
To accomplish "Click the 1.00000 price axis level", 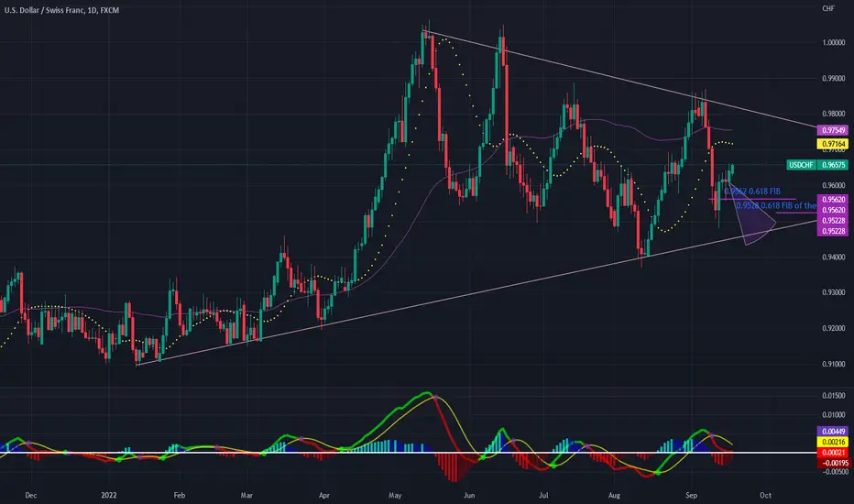I will click(x=833, y=42).
